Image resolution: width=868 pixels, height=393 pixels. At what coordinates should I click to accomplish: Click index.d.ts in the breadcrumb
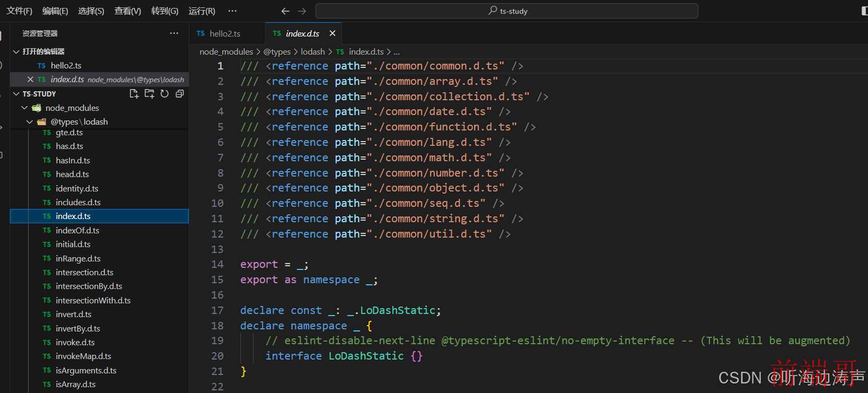366,51
